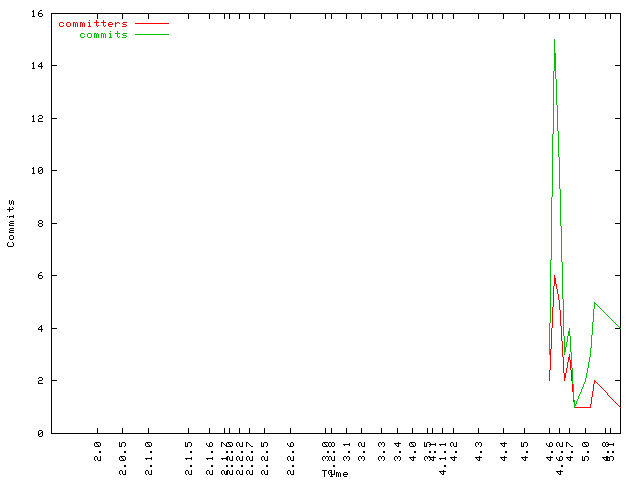The image size is (640, 480).
Task: Click the 2.2.6 version label on the x-axis
Action: (291, 450)
